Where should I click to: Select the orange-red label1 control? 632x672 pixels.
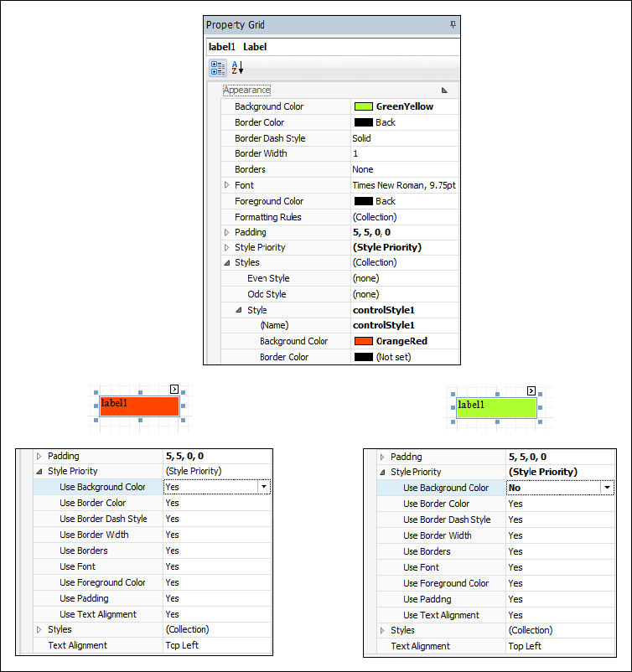point(139,406)
